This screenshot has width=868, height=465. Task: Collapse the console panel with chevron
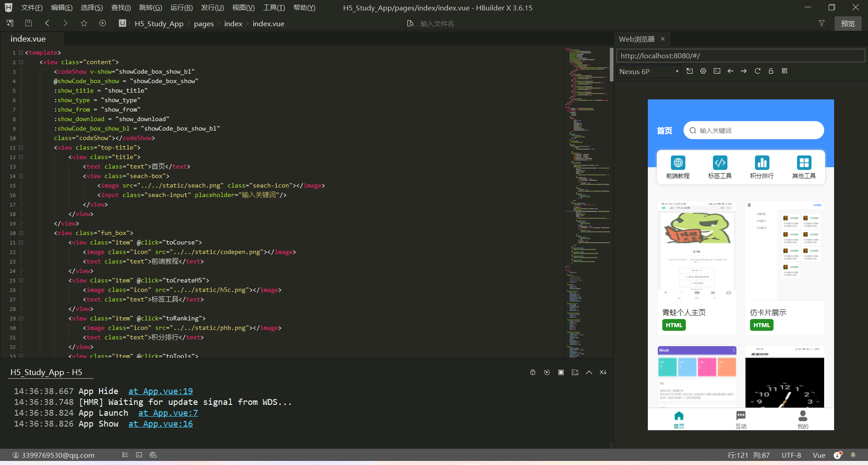click(x=589, y=372)
